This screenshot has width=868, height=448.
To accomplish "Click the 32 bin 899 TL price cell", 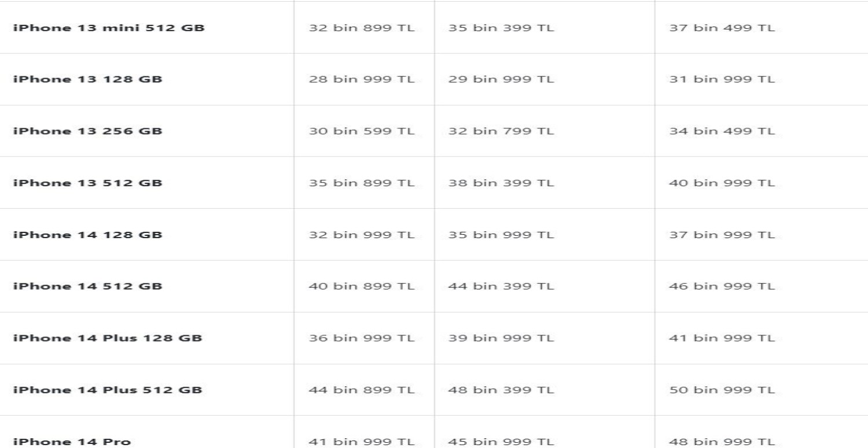I will [x=362, y=27].
